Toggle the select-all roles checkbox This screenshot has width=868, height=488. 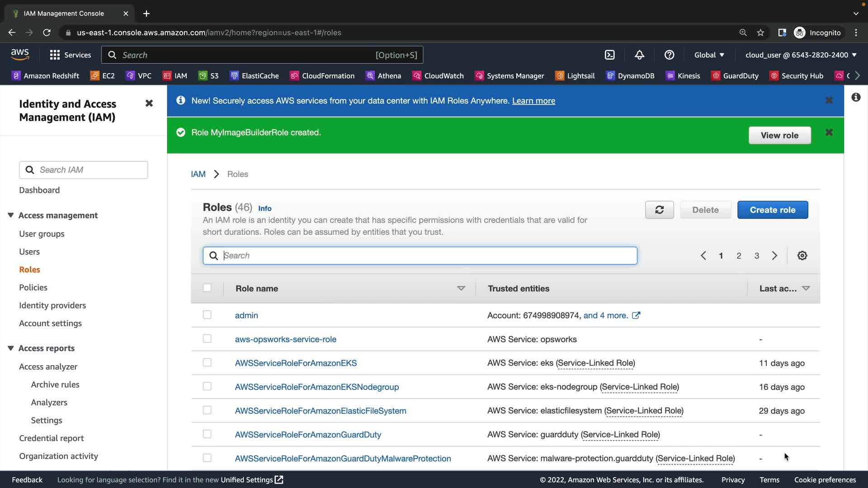click(207, 288)
